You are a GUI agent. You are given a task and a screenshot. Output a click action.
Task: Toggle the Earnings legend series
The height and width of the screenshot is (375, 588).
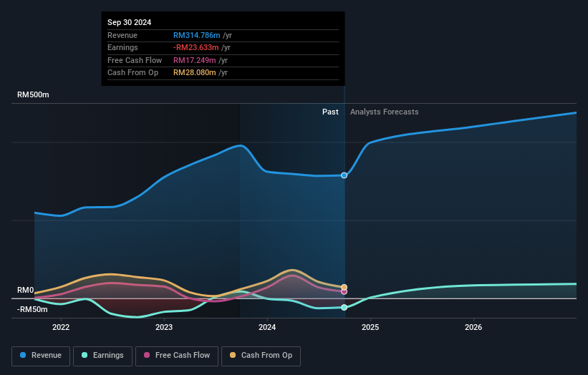pyautogui.click(x=102, y=356)
